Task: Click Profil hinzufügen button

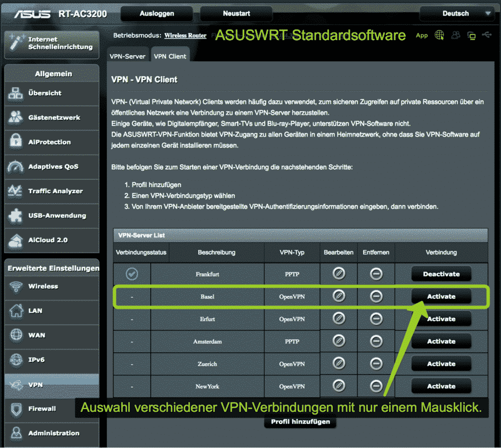Action: (301, 422)
